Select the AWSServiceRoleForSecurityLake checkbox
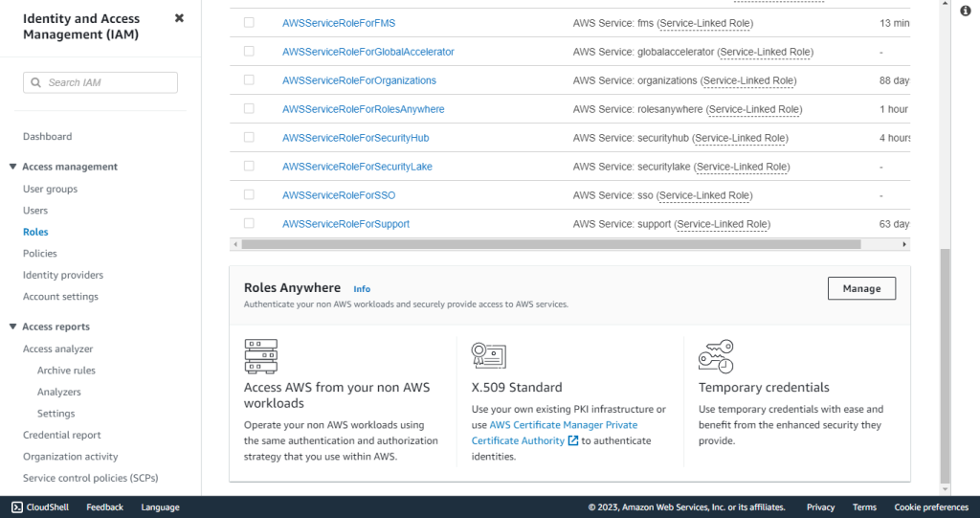980x518 pixels. pyautogui.click(x=249, y=167)
